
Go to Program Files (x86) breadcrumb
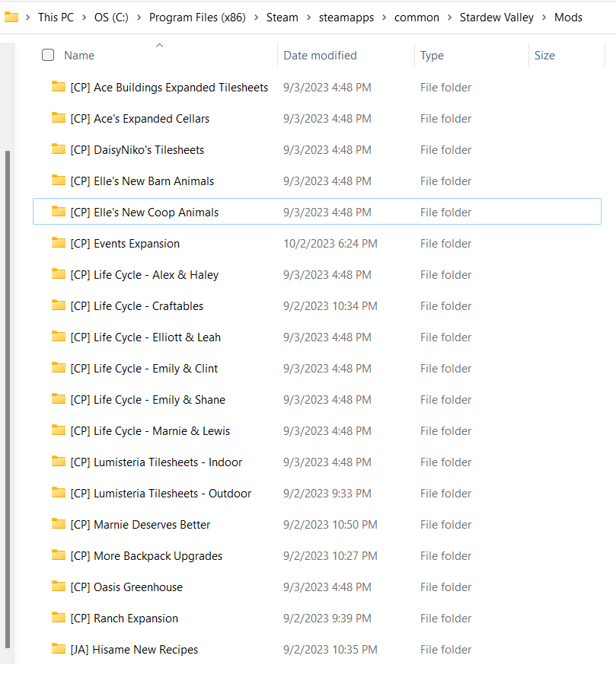point(197,18)
